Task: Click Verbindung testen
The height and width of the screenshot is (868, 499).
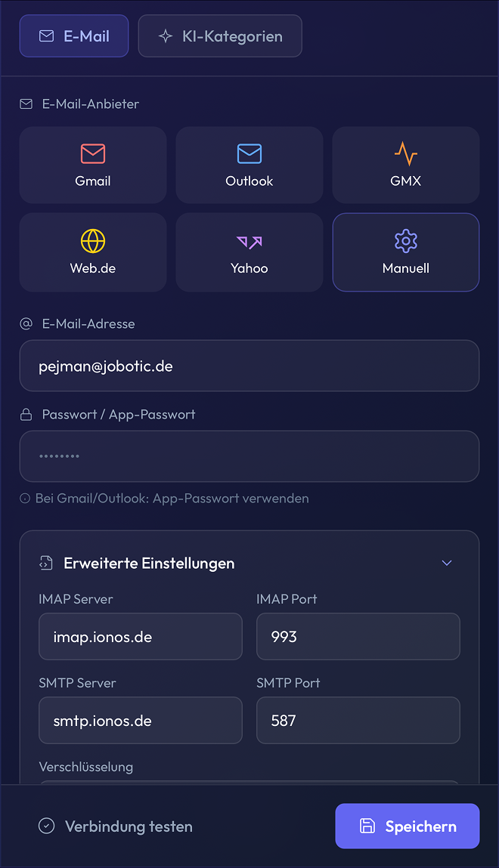Action: (116, 826)
